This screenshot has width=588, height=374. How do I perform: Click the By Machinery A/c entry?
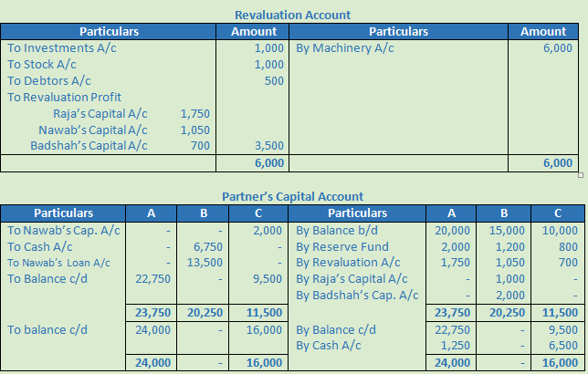tap(344, 48)
